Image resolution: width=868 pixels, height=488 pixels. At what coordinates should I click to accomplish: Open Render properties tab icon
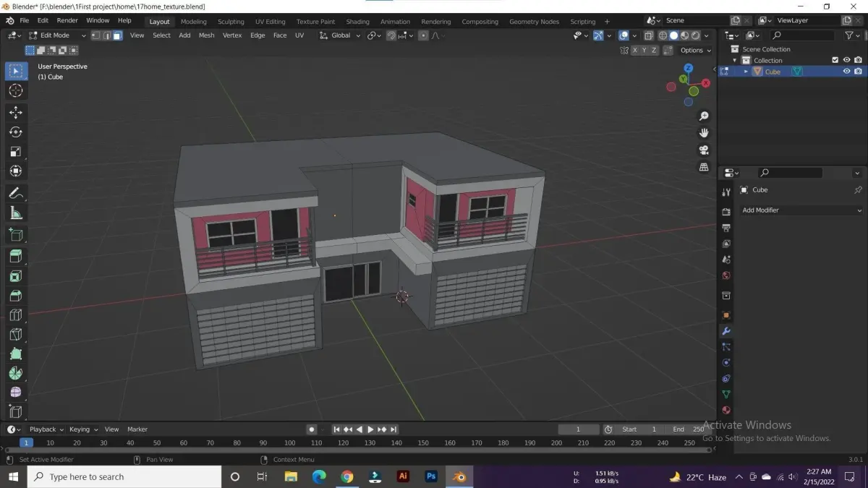click(x=726, y=212)
